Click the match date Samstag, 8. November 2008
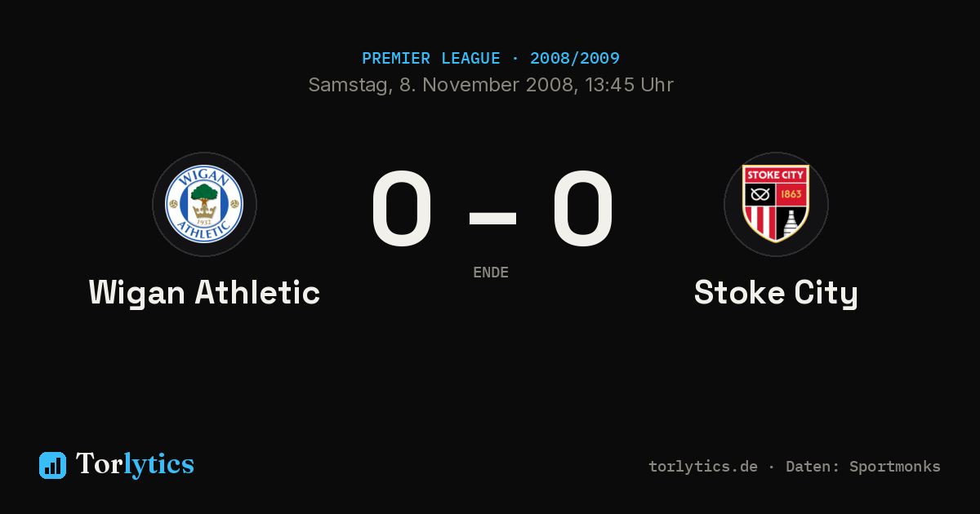The height and width of the screenshot is (514, 980). point(442,85)
